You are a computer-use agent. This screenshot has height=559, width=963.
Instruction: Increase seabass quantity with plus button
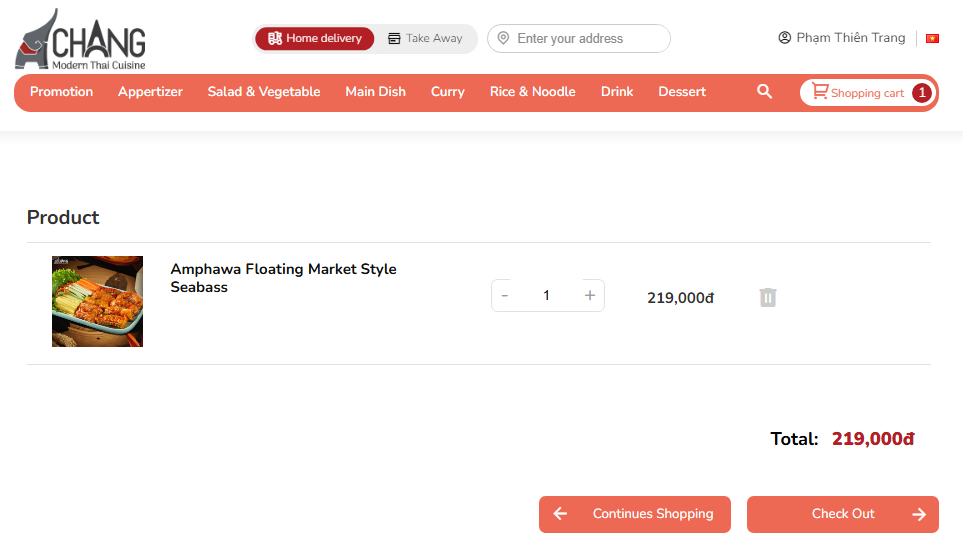[x=590, y=295]
